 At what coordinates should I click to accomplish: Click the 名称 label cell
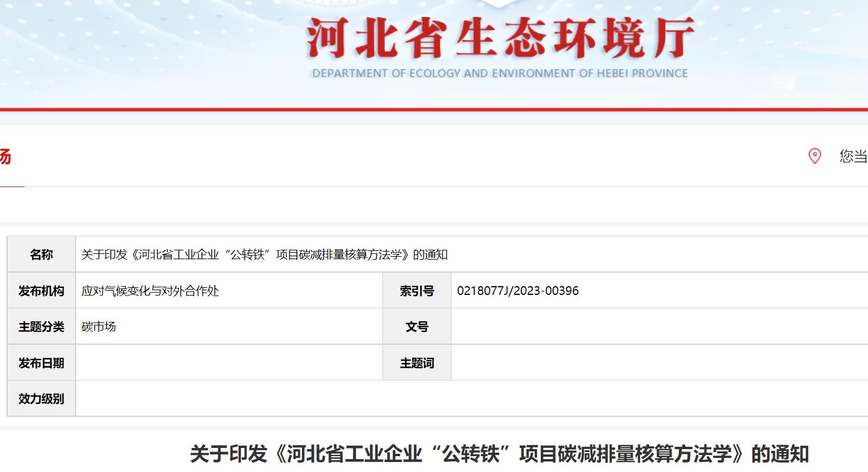pos(42,254)
